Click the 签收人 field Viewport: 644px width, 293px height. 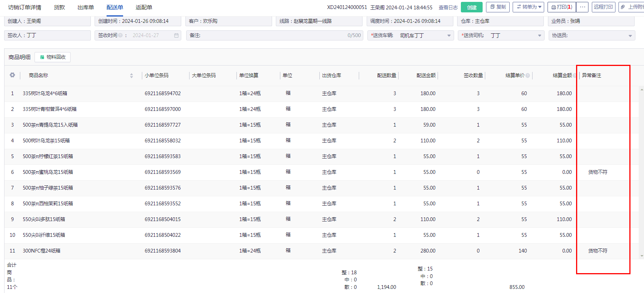click(x=47, y=35)
